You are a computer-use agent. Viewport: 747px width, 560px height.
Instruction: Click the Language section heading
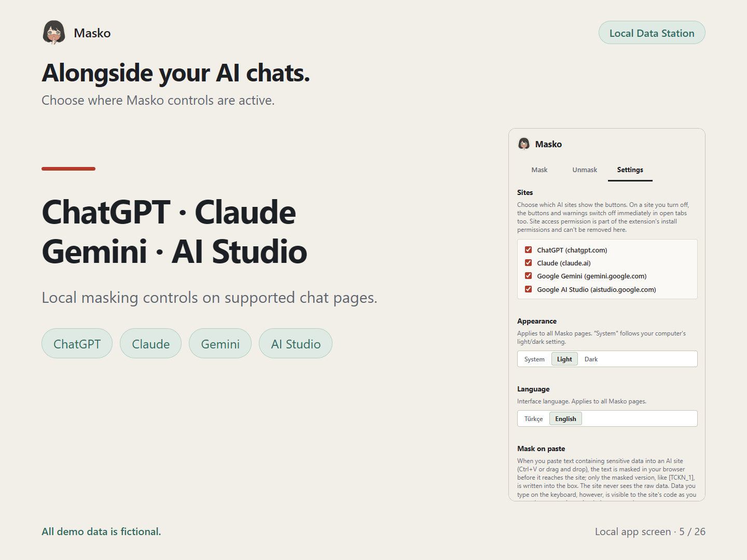pos(533,389)
